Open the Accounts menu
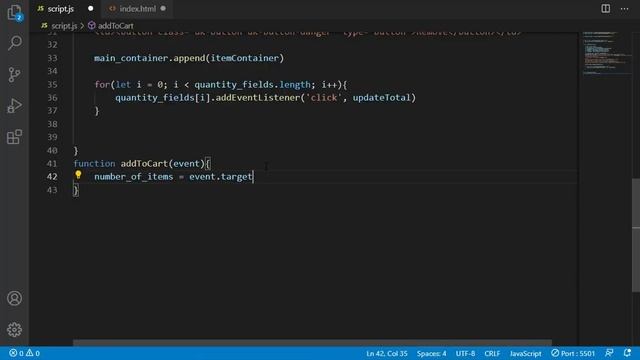This screenshot has height=360, width=640. (14, 298)
